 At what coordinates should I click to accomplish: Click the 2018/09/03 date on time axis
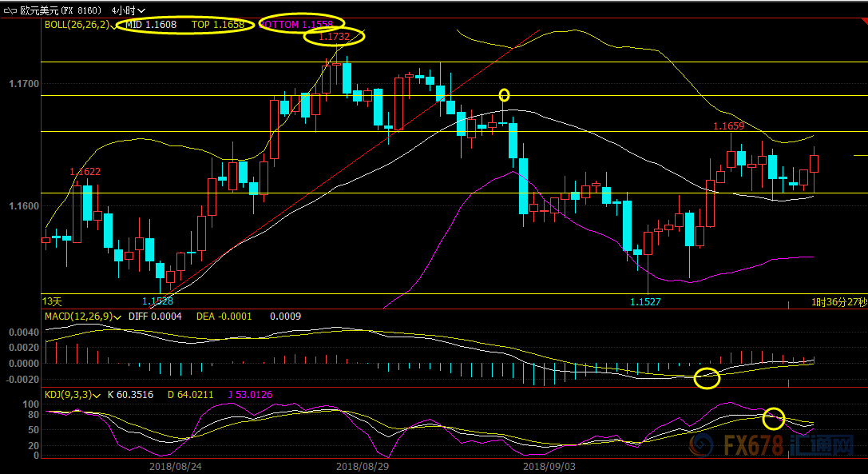(549, 465)
